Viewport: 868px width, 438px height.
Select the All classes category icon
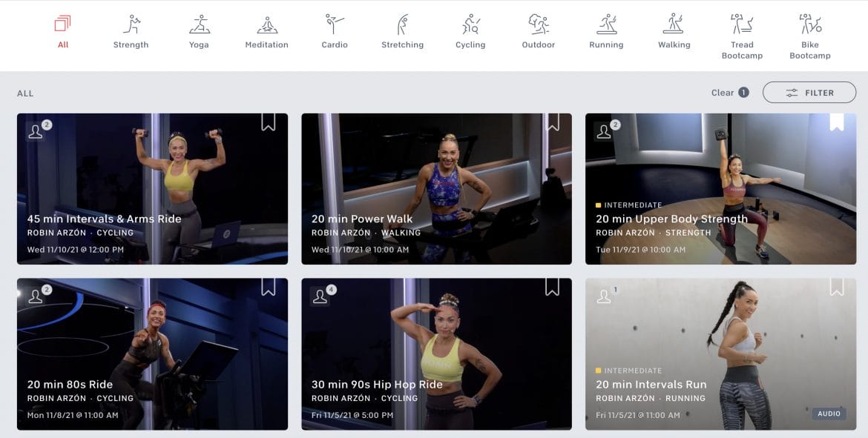(x=62, y=24)
